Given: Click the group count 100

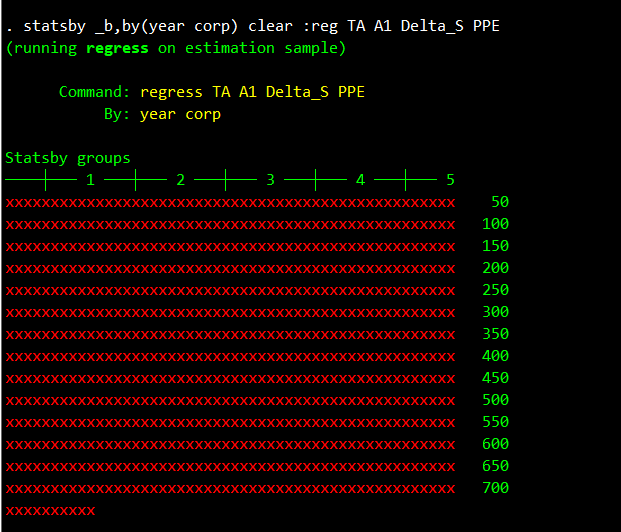Looking at the screenshot, I should pyautogui.click(x=495, y=224).
